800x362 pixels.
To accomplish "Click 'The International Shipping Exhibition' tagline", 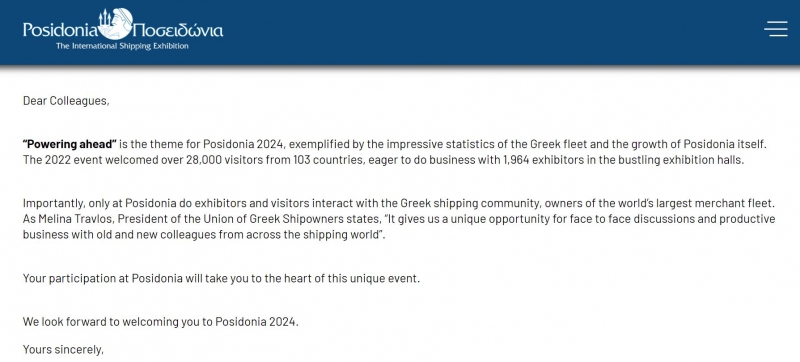I will tap(122, 46).
